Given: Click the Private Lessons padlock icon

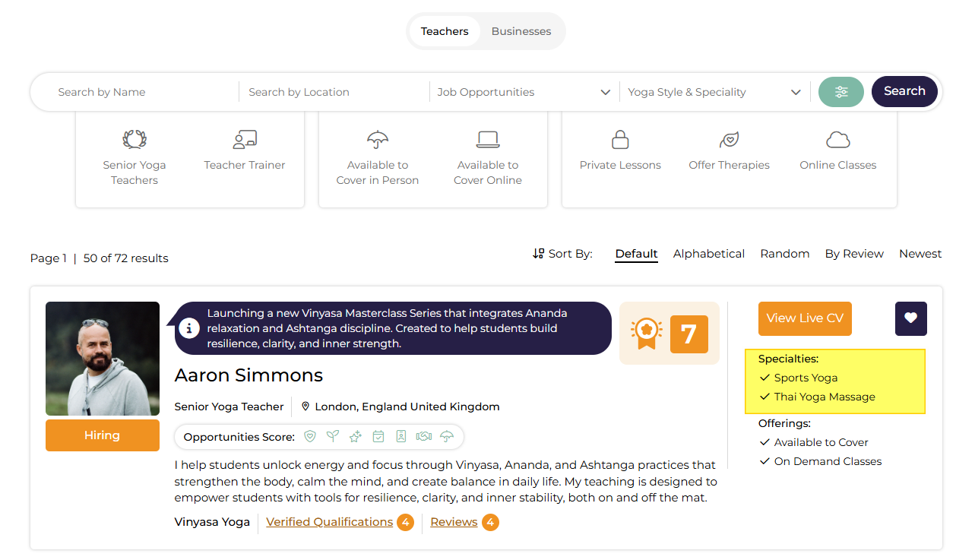Looking at the screenshot, I should (620, 139).
